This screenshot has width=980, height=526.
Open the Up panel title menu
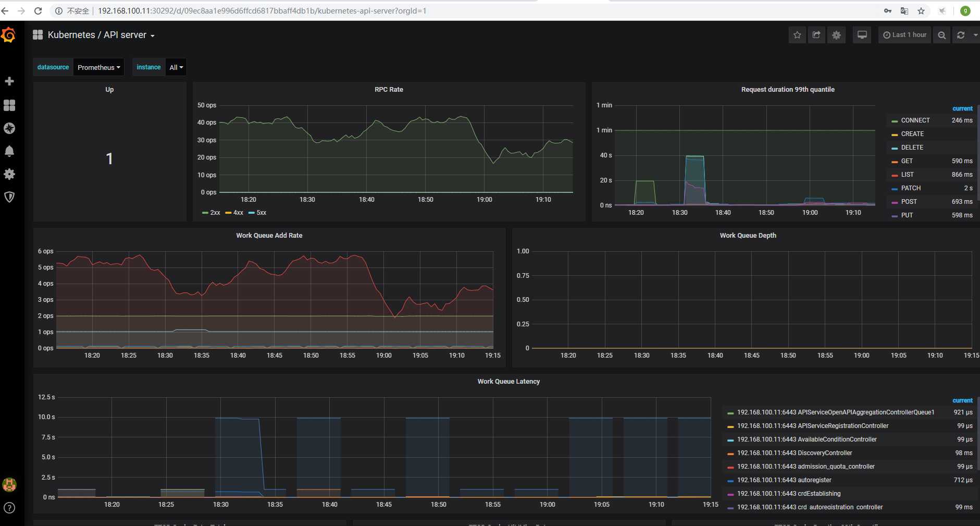[109, 90]
